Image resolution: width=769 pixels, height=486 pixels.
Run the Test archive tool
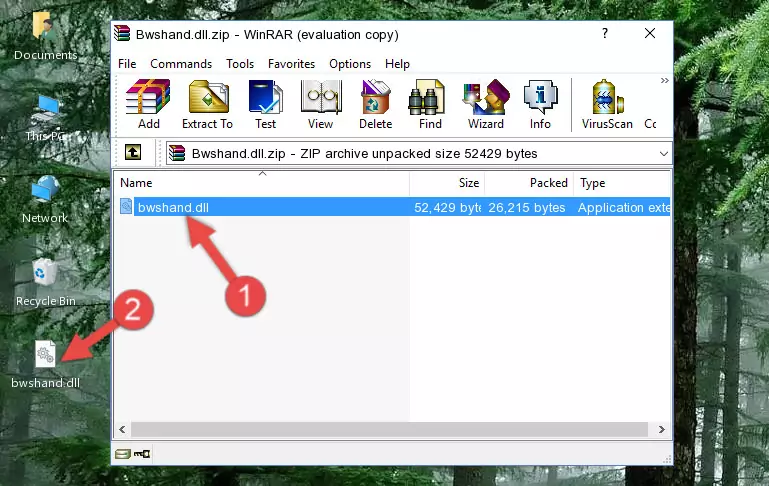265,104
